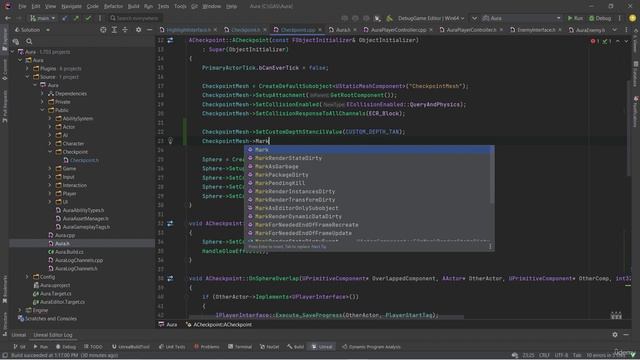Expand the AbilitySystem folder

click(x=50, y=118)
